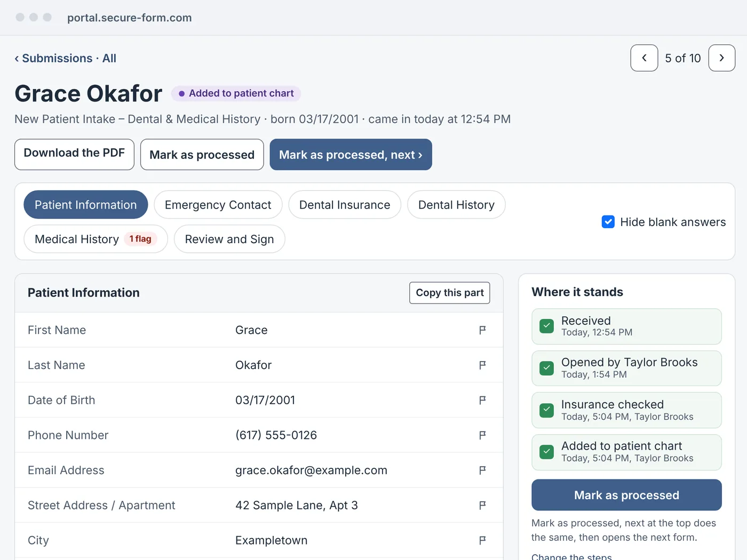The height and width of the screenshot is (560, 747).
Task: Uncheck Added to patient chart step
Action: coord(547,452)
